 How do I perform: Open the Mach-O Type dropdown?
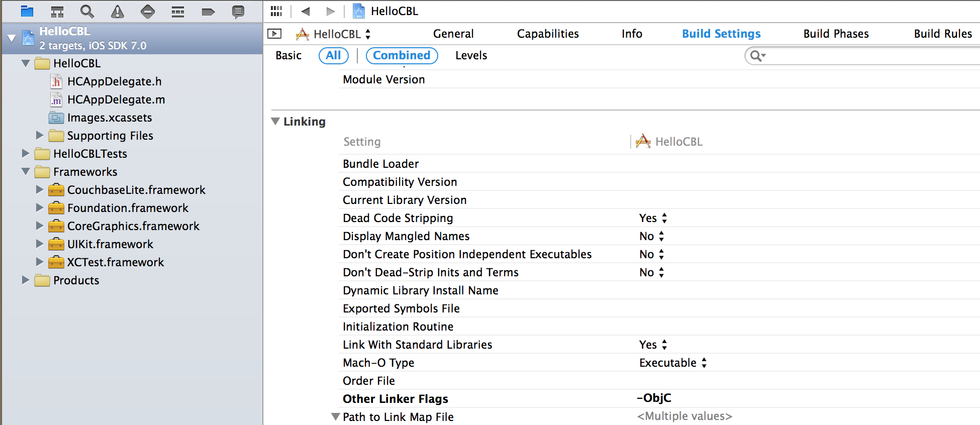click(672, 363)
